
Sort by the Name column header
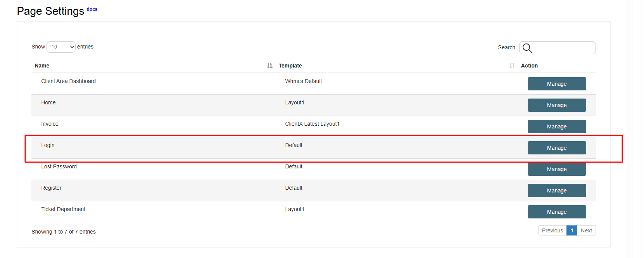coord(42,66)
